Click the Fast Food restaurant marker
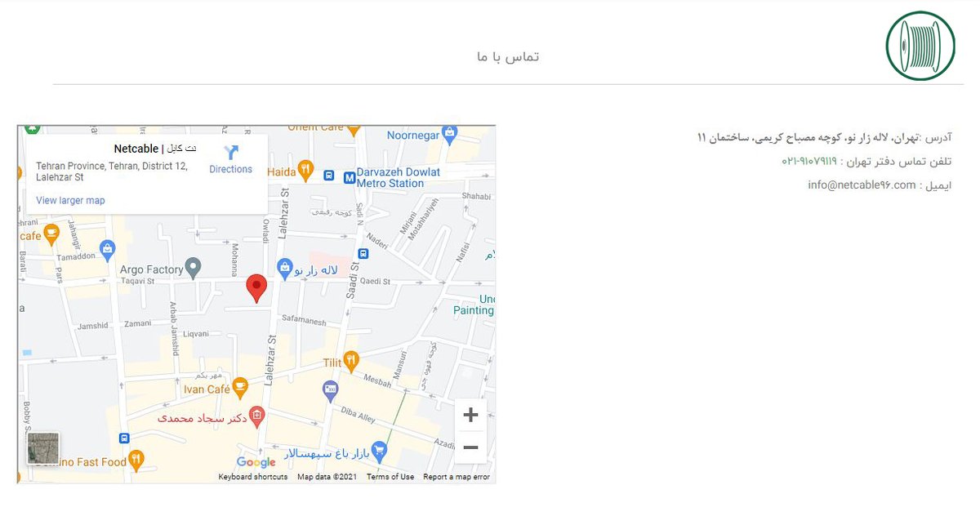The height and width of the screenshot is (525, 980). point(136,460)
